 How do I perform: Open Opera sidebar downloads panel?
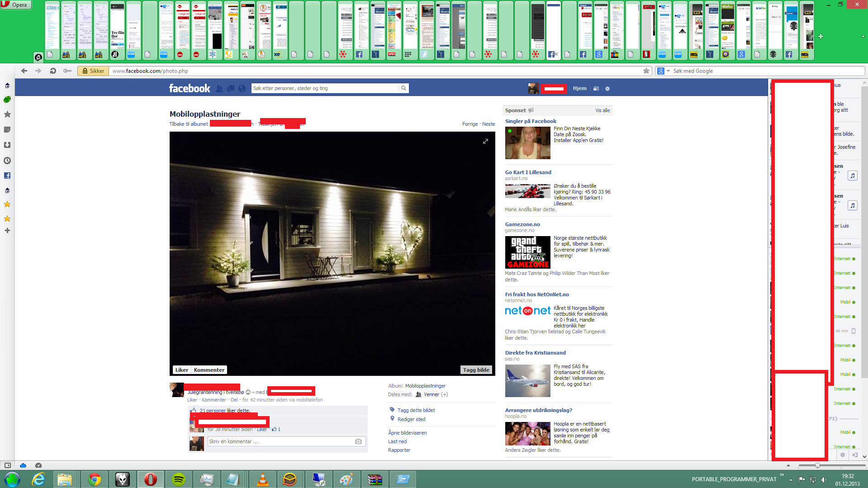pyautogui.click(x=7, y=145)
